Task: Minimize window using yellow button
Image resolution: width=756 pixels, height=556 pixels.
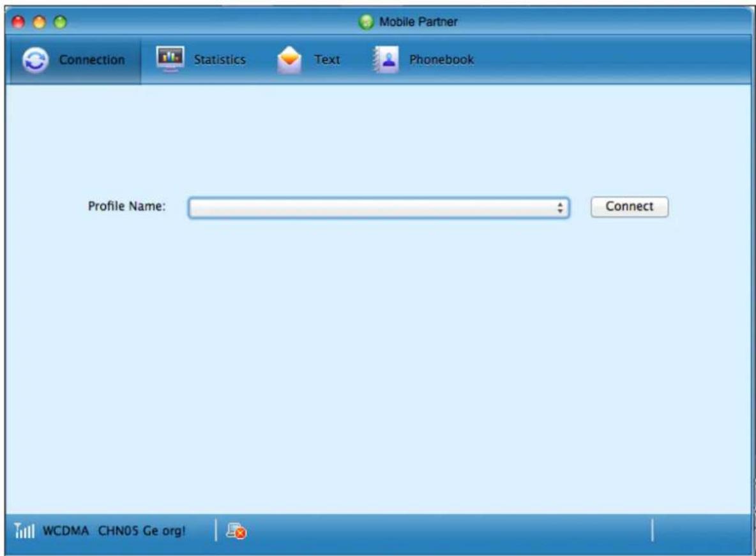Action: [40, 22]
